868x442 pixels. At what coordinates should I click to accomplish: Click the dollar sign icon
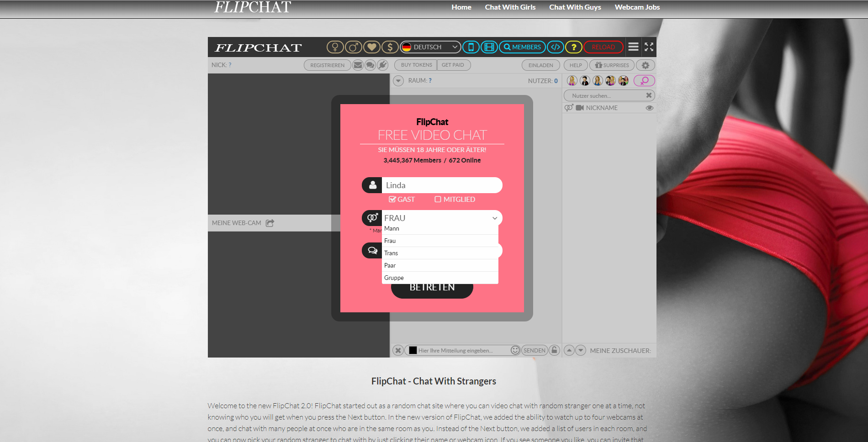pyautogui.click(x=390, y=47)
